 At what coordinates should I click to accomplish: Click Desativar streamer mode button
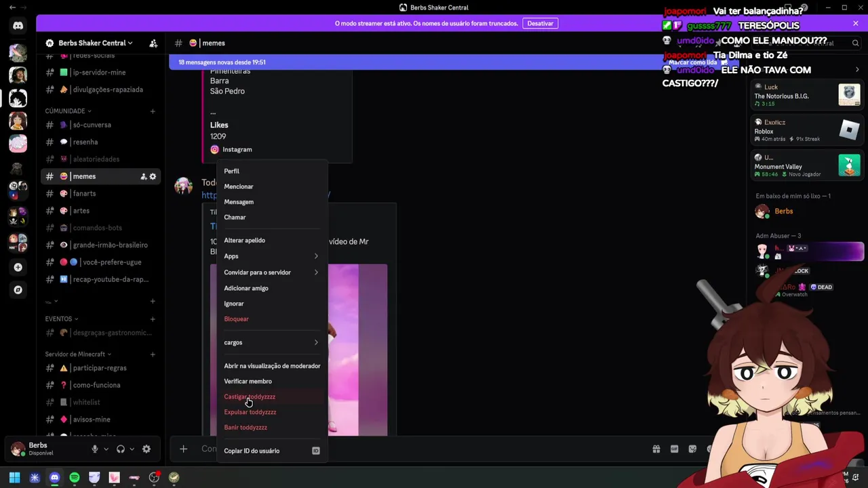click(x=540, y=24)
